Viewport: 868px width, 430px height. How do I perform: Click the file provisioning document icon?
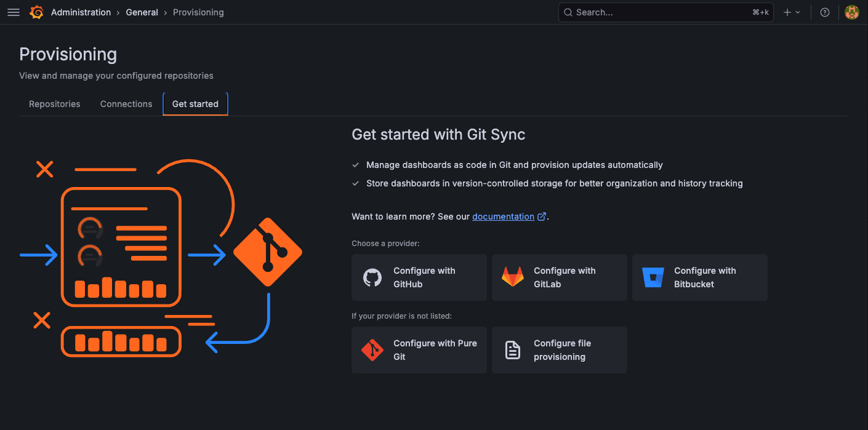click(x=512, y=349)
